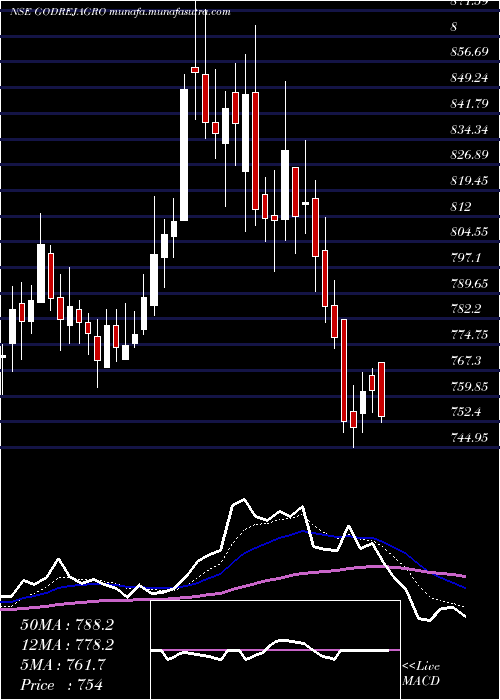Click the 759.85 price axis label
The height and width of the screenshot is (700, 500).
click(469, 387)
